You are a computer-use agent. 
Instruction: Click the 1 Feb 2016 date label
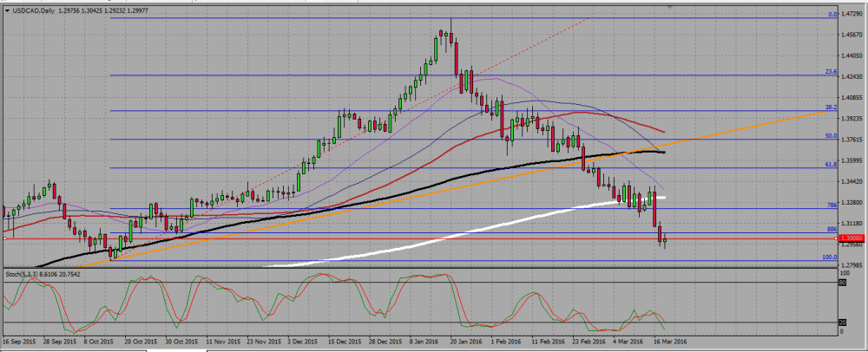coord(507,342)
